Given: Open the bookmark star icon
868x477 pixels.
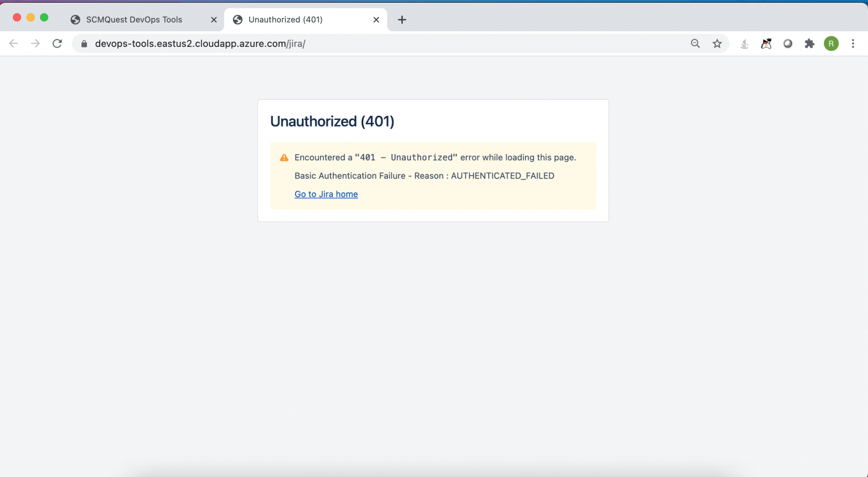Looking at the screenshot, I should coord(717,44).
